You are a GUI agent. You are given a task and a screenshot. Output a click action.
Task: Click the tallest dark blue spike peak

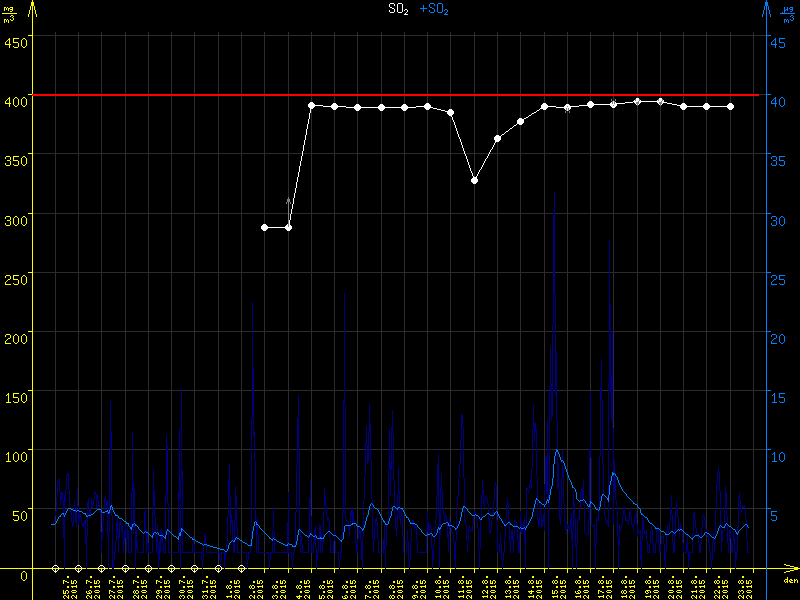click(555, 193)
